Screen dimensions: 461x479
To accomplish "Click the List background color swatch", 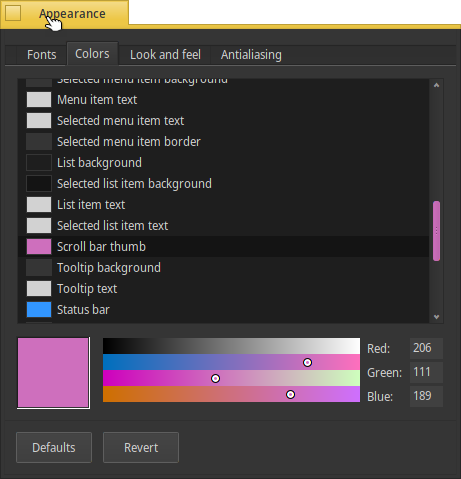I will click(x=39, y=163).
